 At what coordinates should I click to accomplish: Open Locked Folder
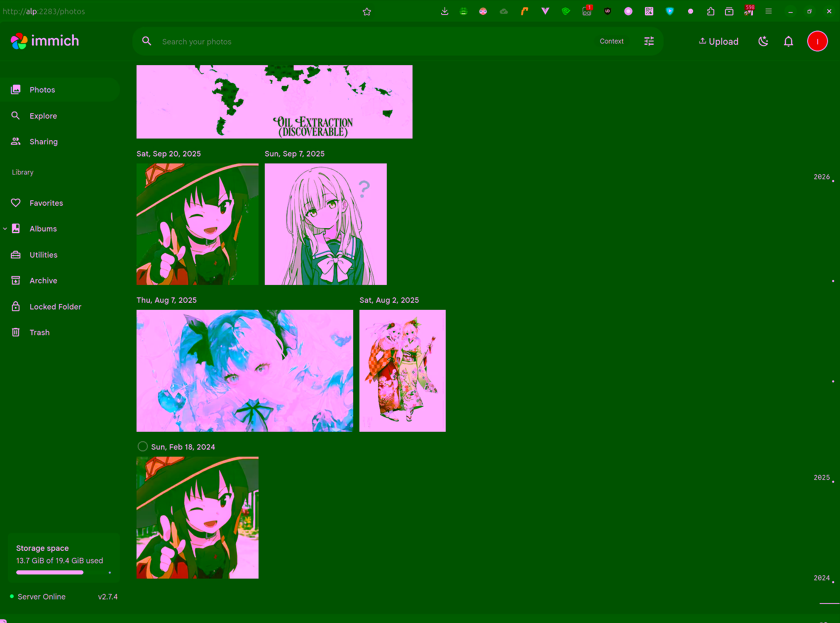coord(55,307)
